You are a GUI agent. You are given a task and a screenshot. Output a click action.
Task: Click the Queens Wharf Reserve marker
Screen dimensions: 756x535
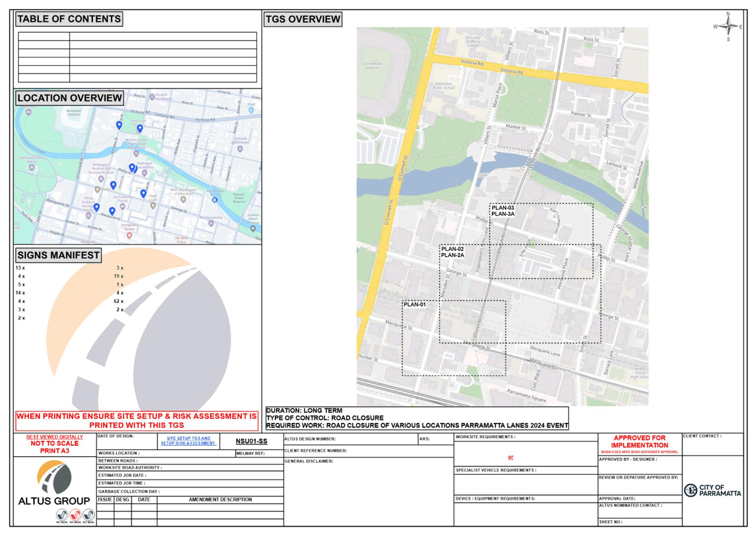click(253, 229)
